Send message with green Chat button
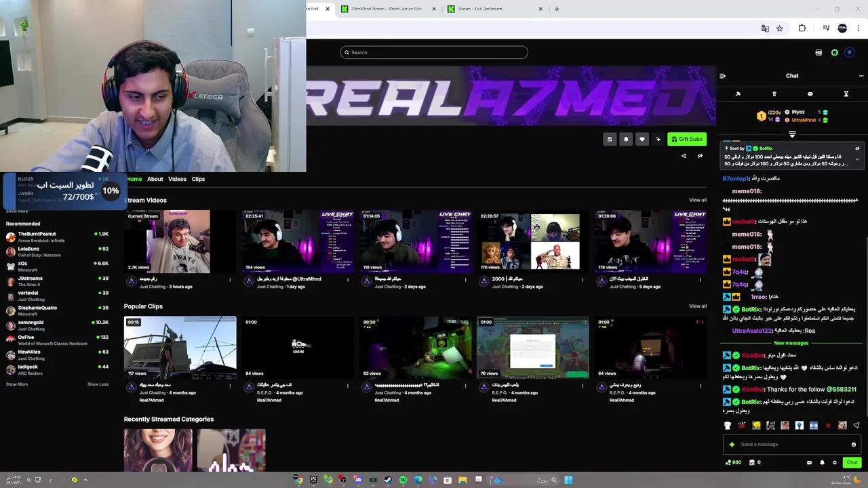The image size is (868, 488). point(852,462)
